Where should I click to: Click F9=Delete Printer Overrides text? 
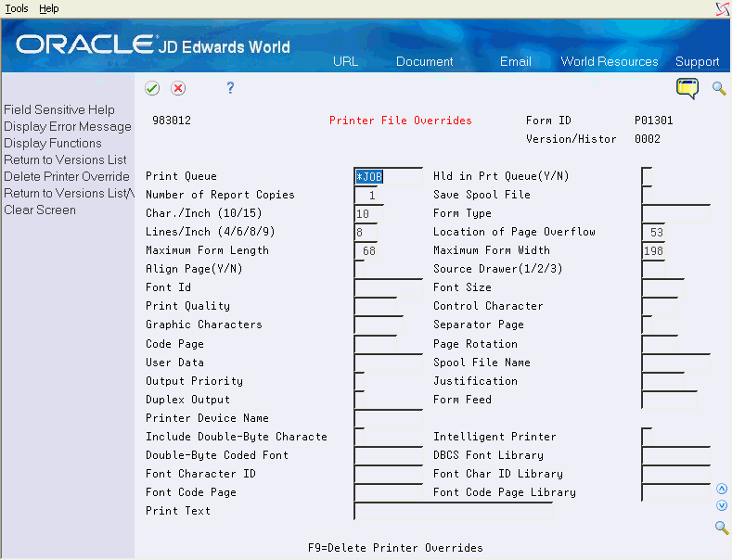click(x=395, y=548)
